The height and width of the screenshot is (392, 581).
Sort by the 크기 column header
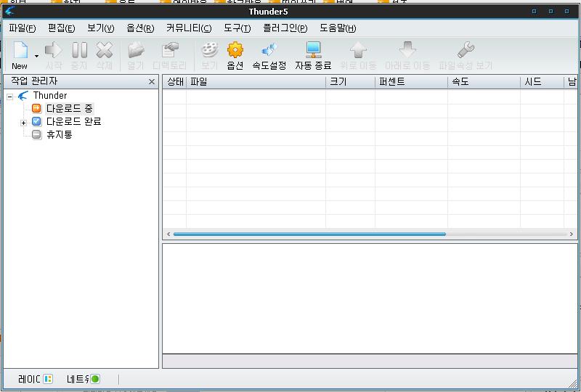click(350, 82)
